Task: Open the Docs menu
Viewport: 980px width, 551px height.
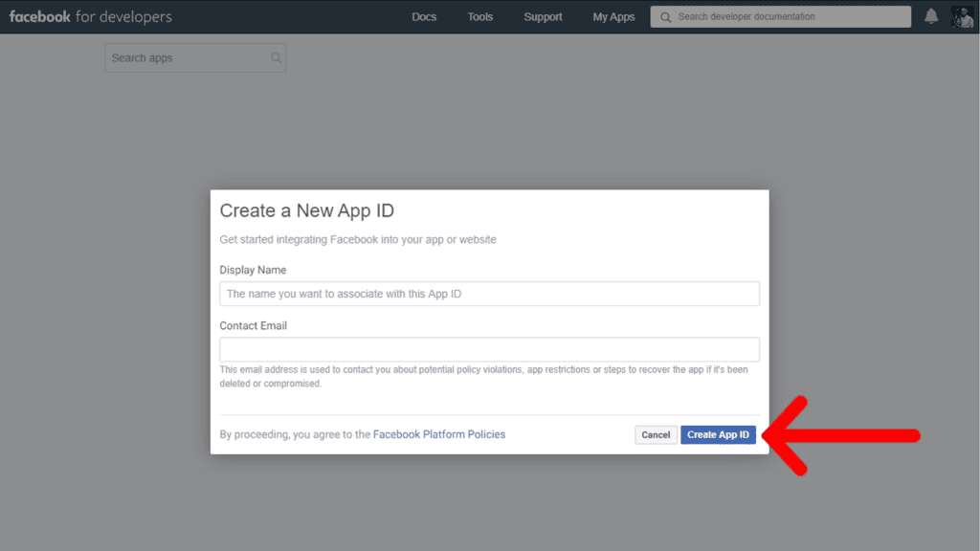Action: 424,17
